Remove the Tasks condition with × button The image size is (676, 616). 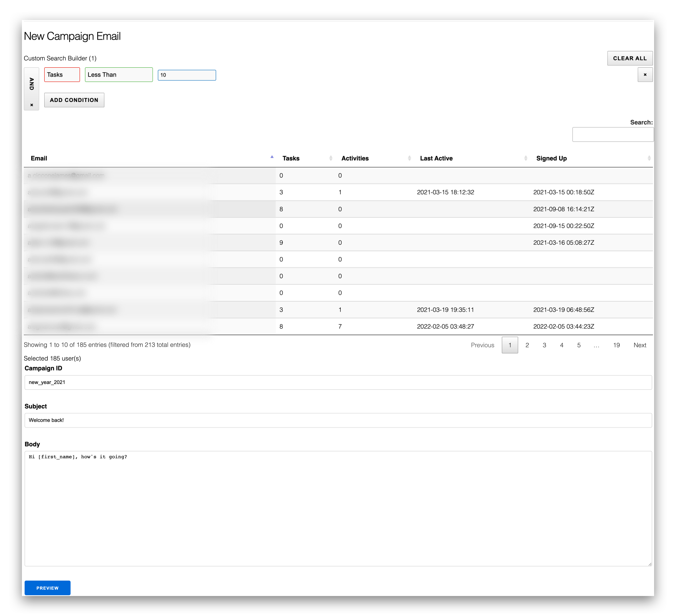click(645, 75)
